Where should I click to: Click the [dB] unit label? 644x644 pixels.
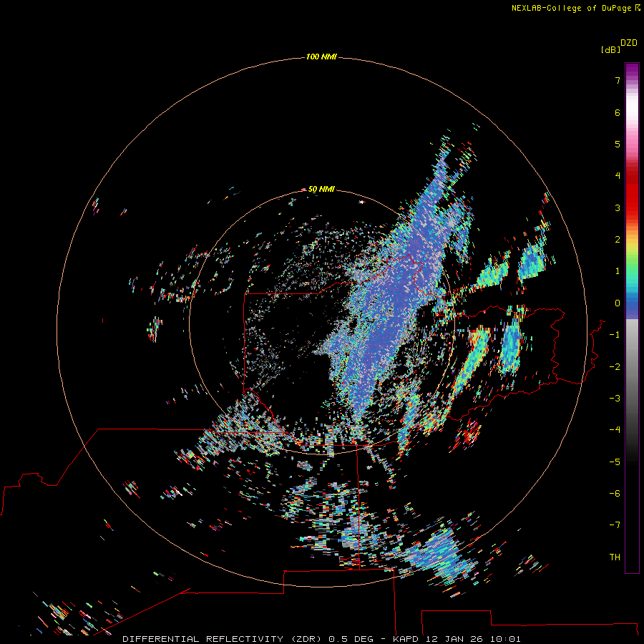pos(610,49)
